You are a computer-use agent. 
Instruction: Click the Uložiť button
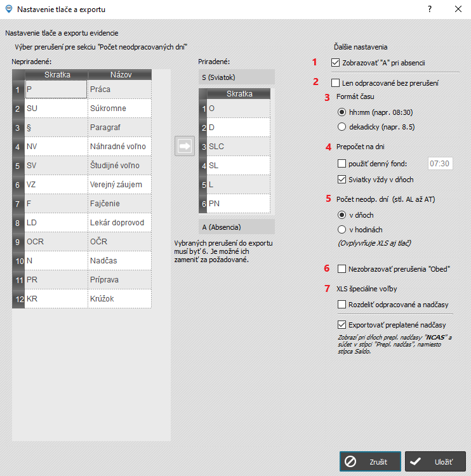pyautogui.click(x=435, y=461)
